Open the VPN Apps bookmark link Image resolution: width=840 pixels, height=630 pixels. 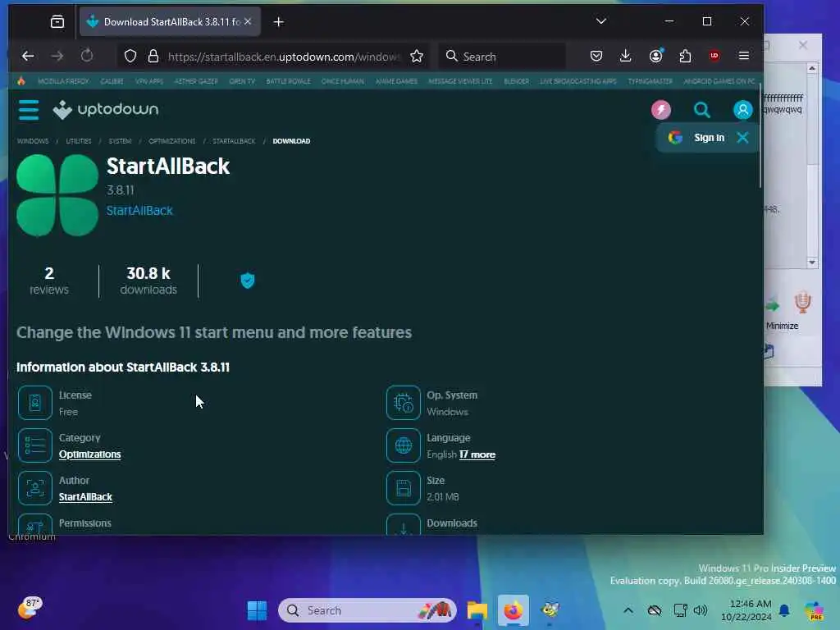coord(149,81)
